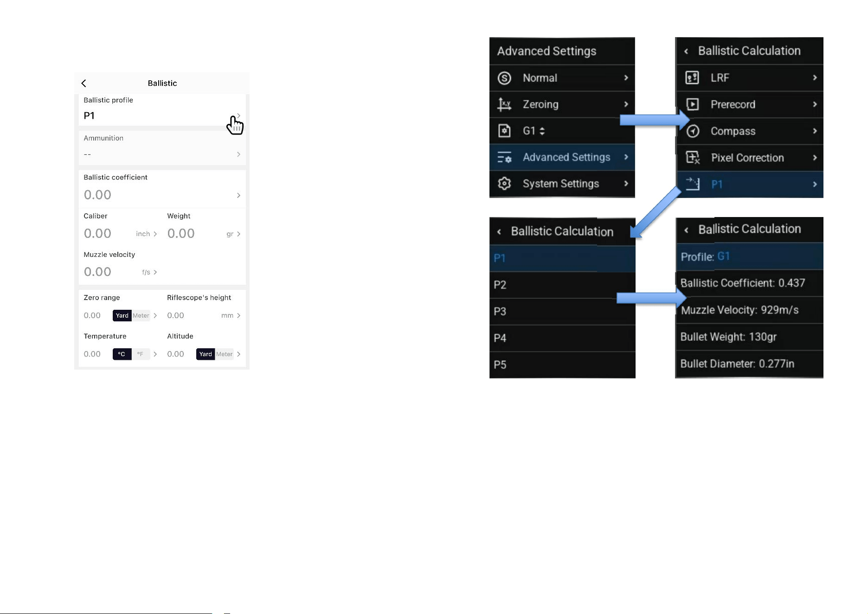Select Bullet Weight: 130gr row
Screen dimensions: 868x614
click(750, 337)
